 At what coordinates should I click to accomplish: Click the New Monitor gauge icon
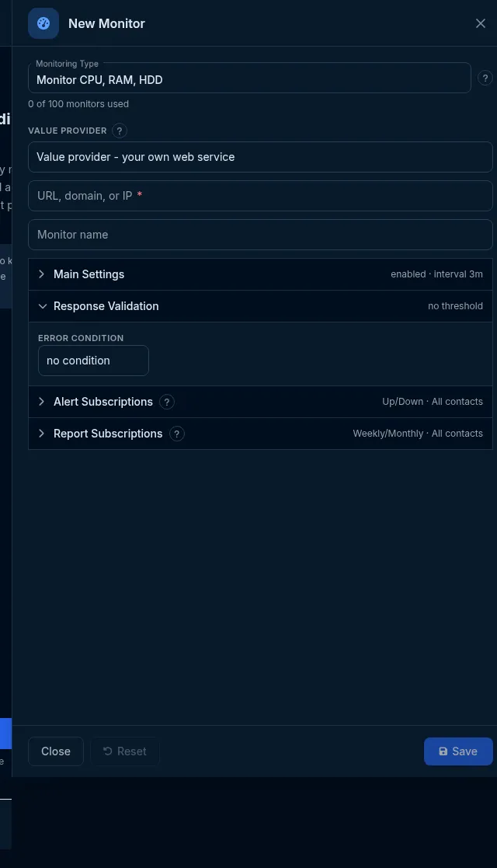point(43,23)
